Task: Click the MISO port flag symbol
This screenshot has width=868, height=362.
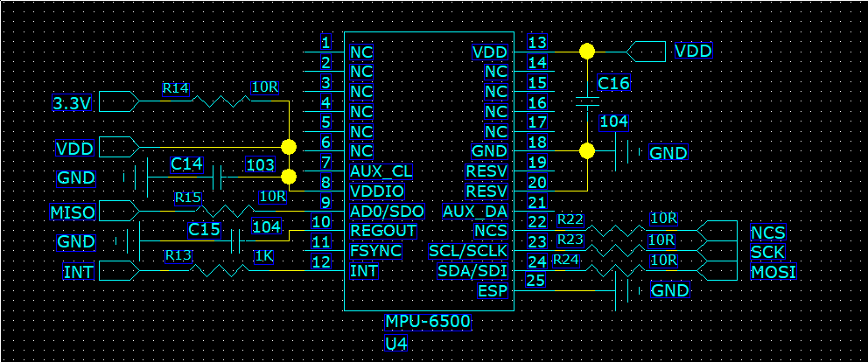Action: coord(119,211)
